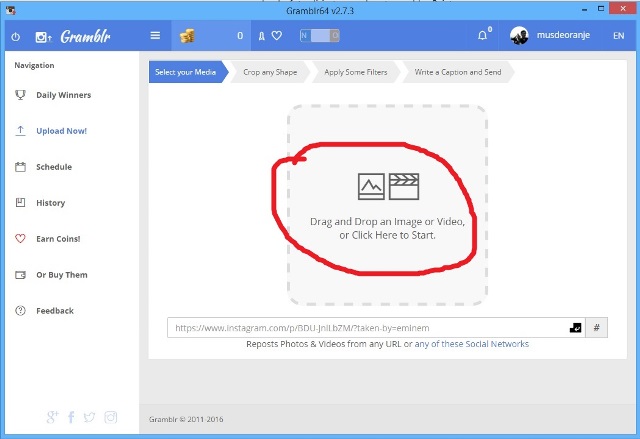Click the wallet icon for Or Buy Them

click(x=20, y=275)
